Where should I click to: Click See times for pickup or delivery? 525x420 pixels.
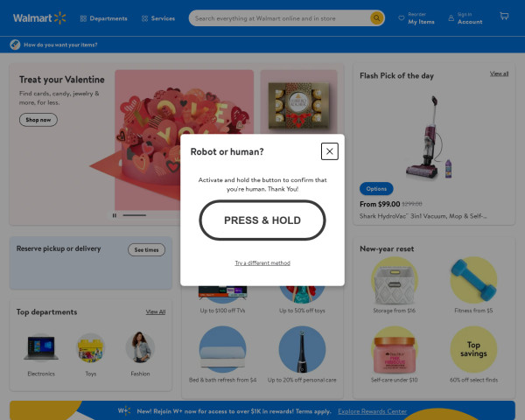(146, 250)
